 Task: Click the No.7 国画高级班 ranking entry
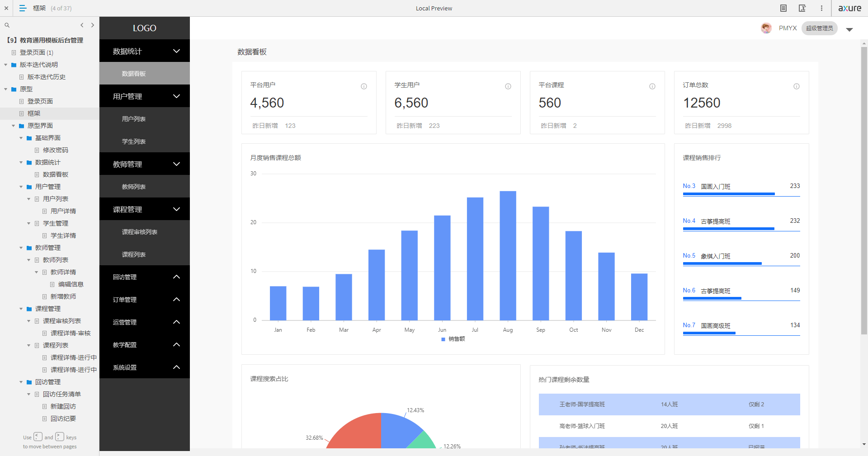[741, 329]
